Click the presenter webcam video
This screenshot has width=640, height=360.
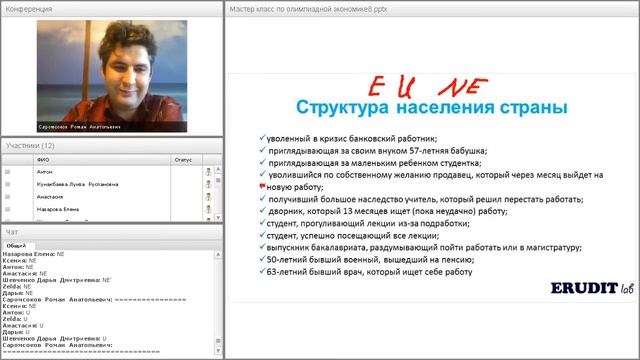click(x=112, y=76)
